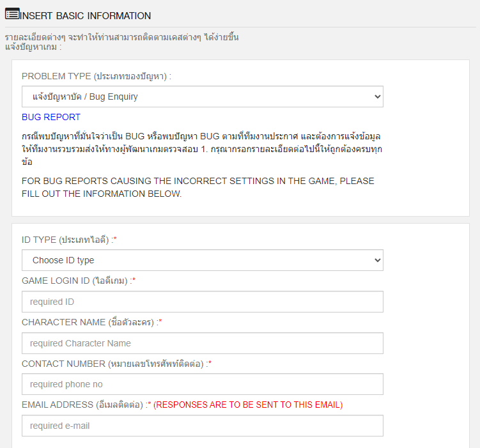Click the EMAIL ADDRESS label
The height and width of the screenshot is (448, 480).
click(86, 405)
